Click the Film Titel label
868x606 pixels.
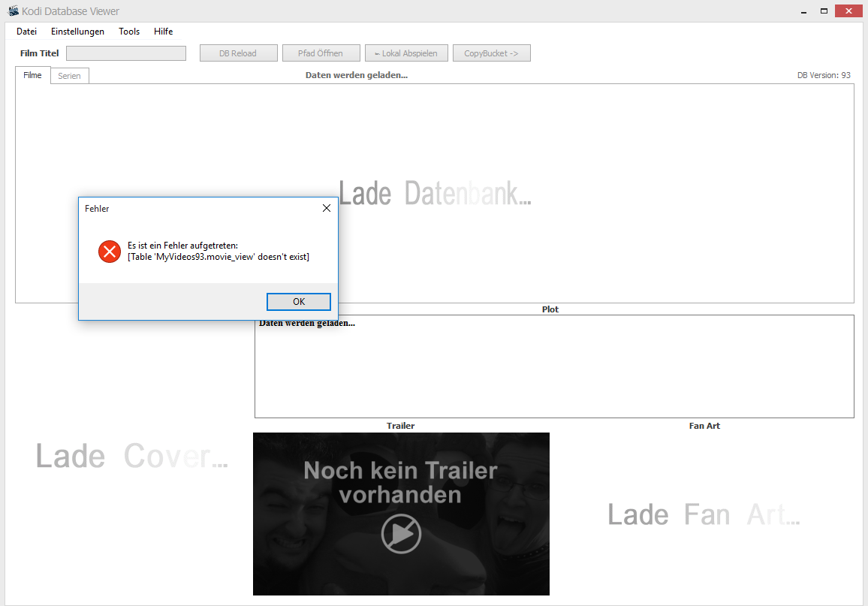pyautogui.click(x=39, y=53)
